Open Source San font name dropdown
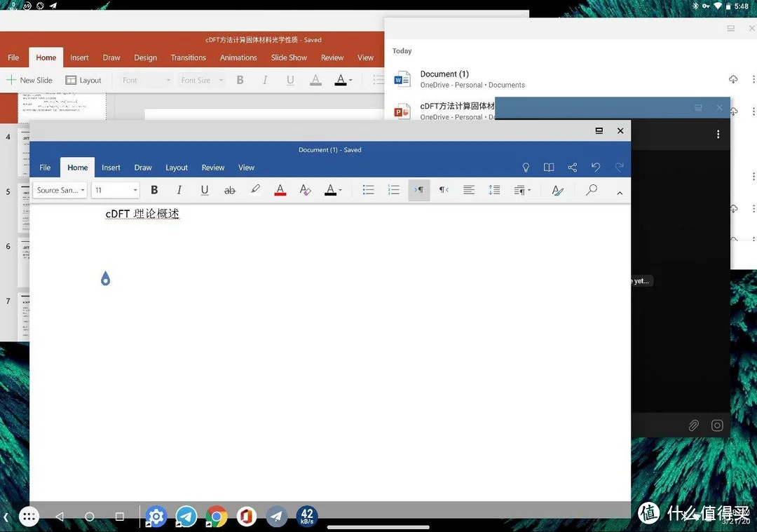The image size is (757, 532). (x=61, y=190)
